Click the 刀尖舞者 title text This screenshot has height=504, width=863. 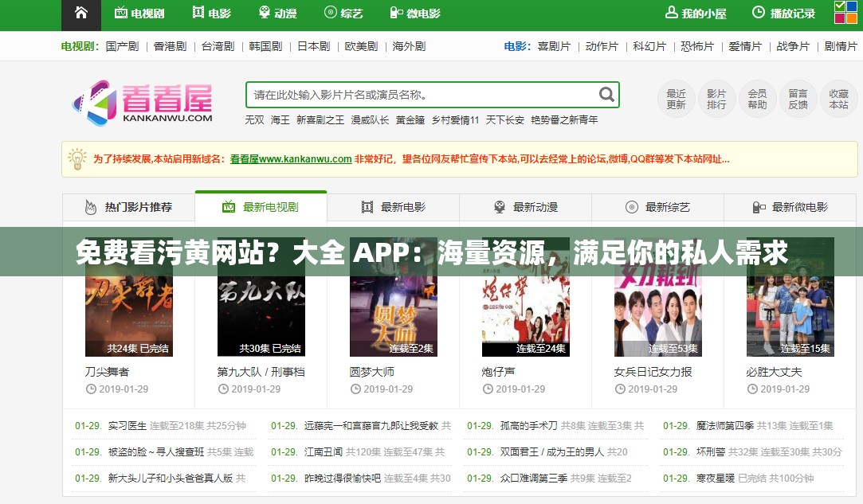108,372
